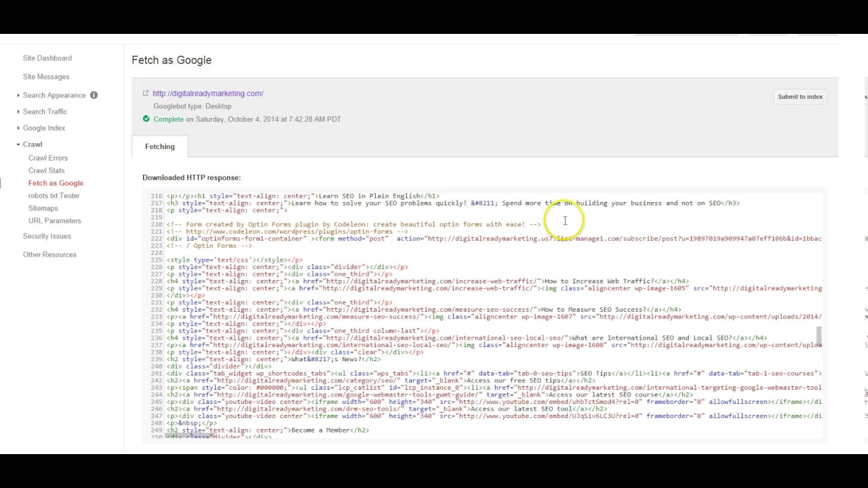Click the 'Become a Member' code line
The height and width of the screenshot is (488, 868).
point(268,430)
